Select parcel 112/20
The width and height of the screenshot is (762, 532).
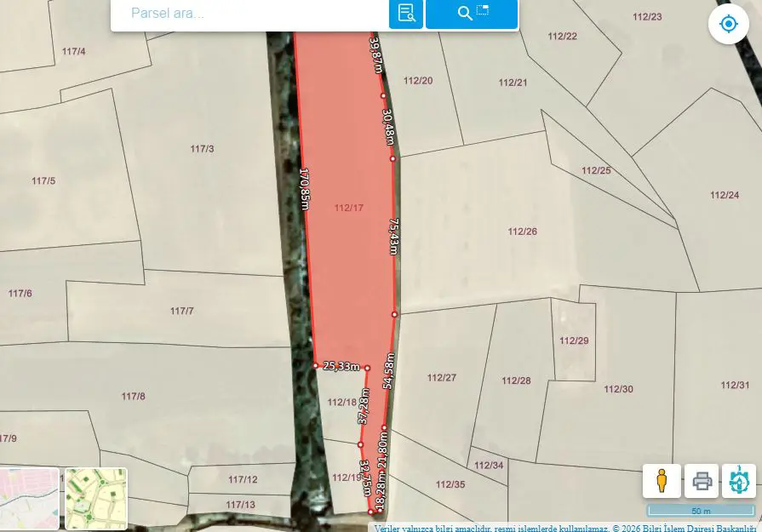[x=418, y=81]
